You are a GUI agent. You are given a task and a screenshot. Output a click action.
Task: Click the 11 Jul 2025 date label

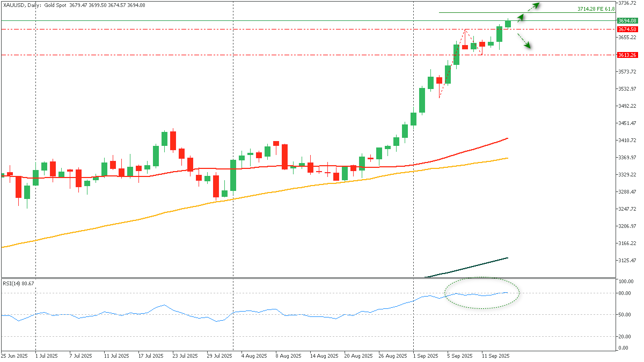pos(116,356)
